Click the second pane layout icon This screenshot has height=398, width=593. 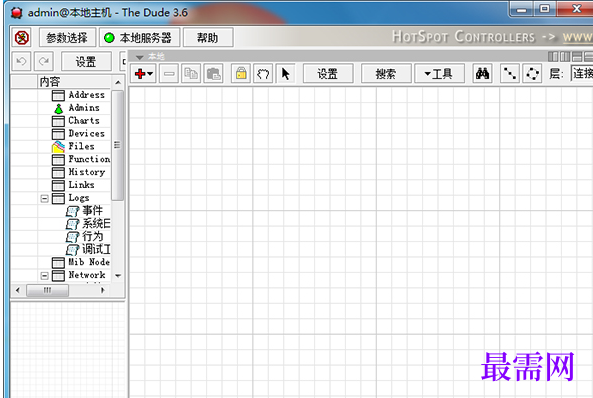click(565, 57)
